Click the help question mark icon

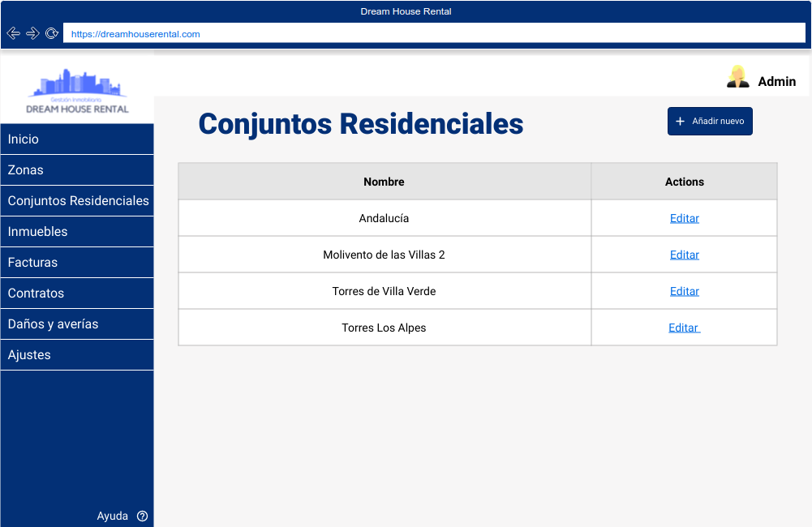tap(143, 516)
